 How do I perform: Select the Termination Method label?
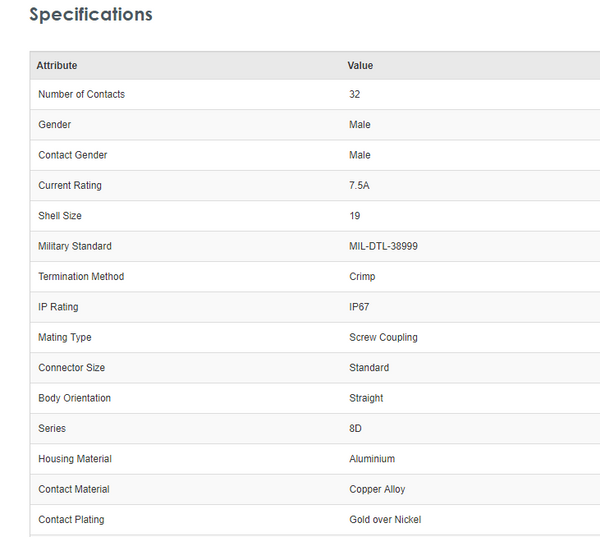tap(81, 276)
